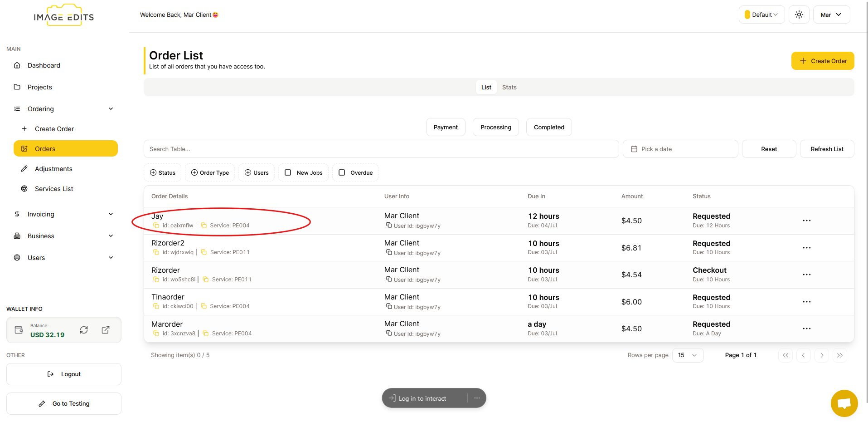This screenshot has height=422, width=868.
Task: Jump to the first page arrows
Action: coord(786,355)
